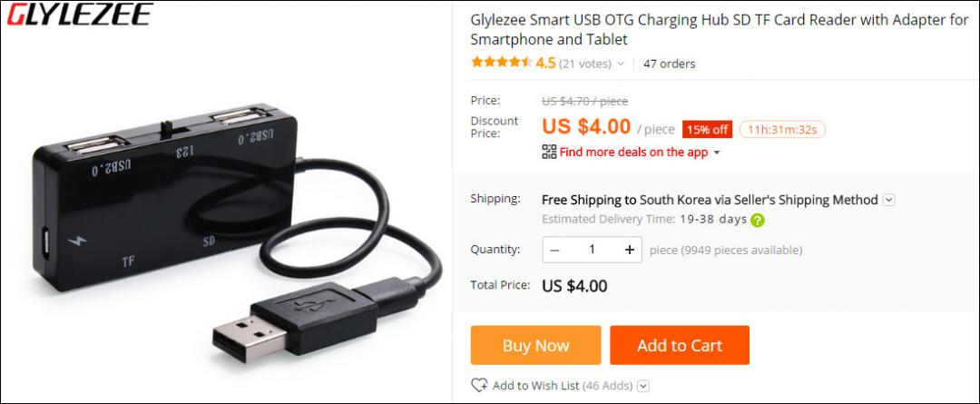The image size is (980, 404).
Task: Click the quantity input field
Action: [x=592, y=251]
